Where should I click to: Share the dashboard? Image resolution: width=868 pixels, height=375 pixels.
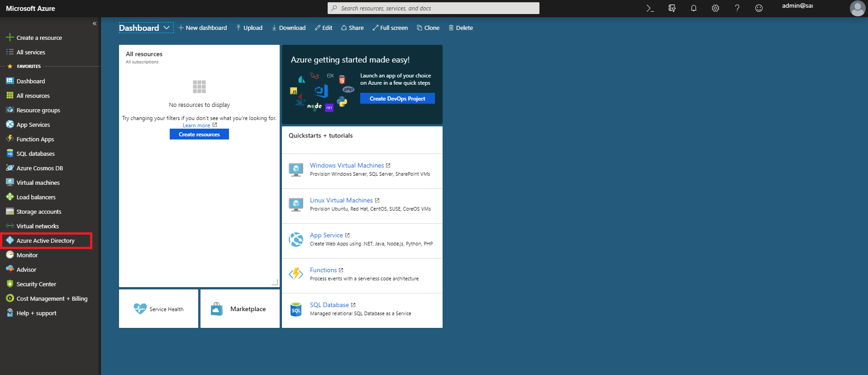353,28
